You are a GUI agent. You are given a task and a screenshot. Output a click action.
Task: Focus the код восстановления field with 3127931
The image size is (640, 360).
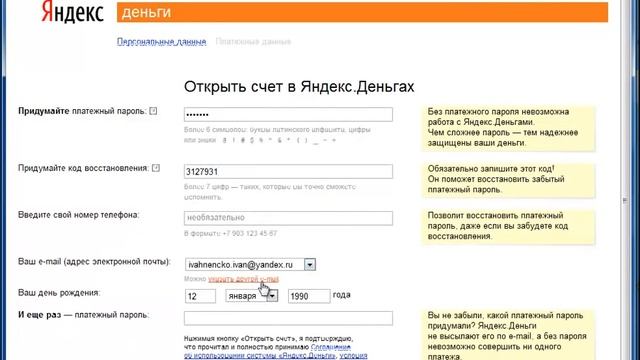(288, 171)
